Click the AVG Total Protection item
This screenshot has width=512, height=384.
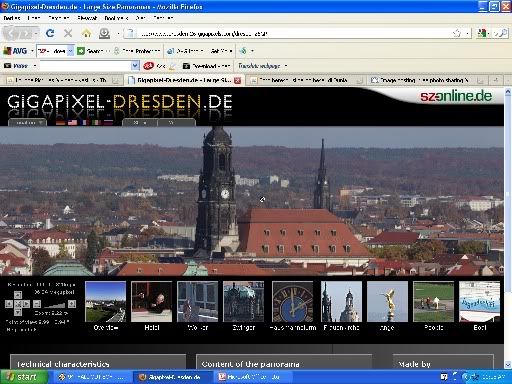click(138, 51)
